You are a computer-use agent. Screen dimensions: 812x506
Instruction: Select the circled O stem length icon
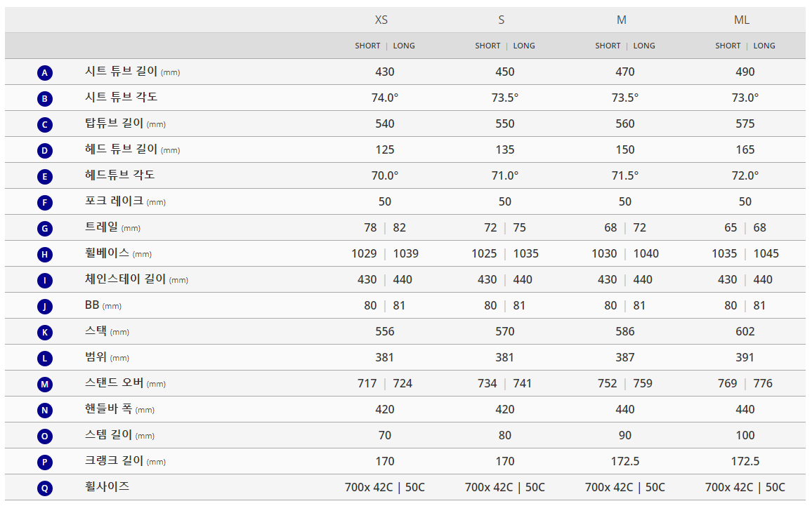[x=44, y=436]
